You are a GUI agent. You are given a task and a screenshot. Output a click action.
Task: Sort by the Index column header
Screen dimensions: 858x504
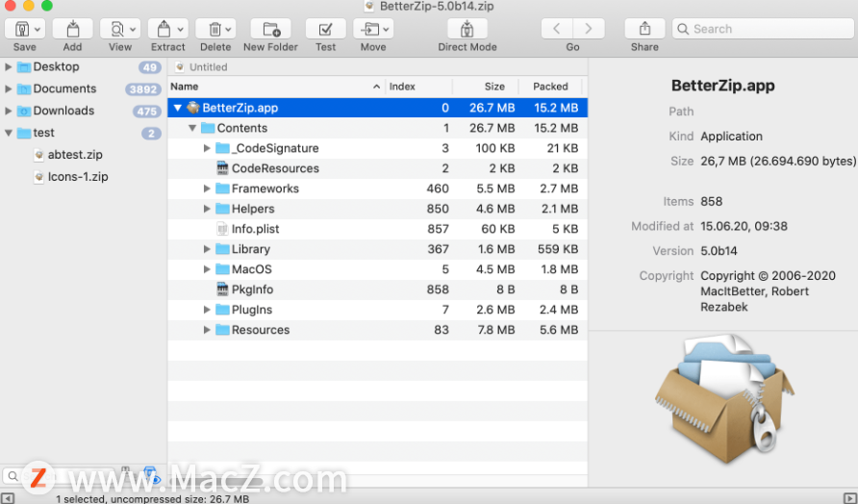pos(418,87)
